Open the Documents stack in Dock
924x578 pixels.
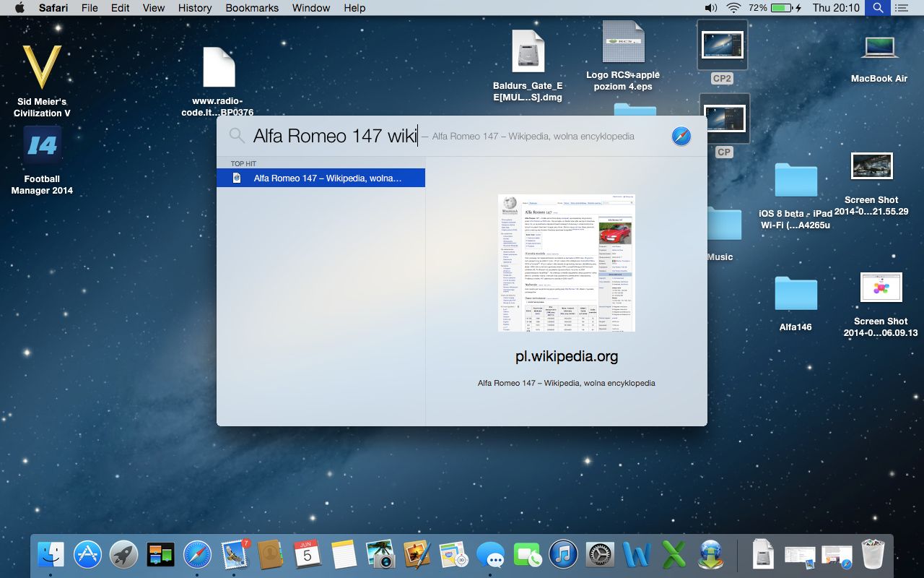[763, 555]
